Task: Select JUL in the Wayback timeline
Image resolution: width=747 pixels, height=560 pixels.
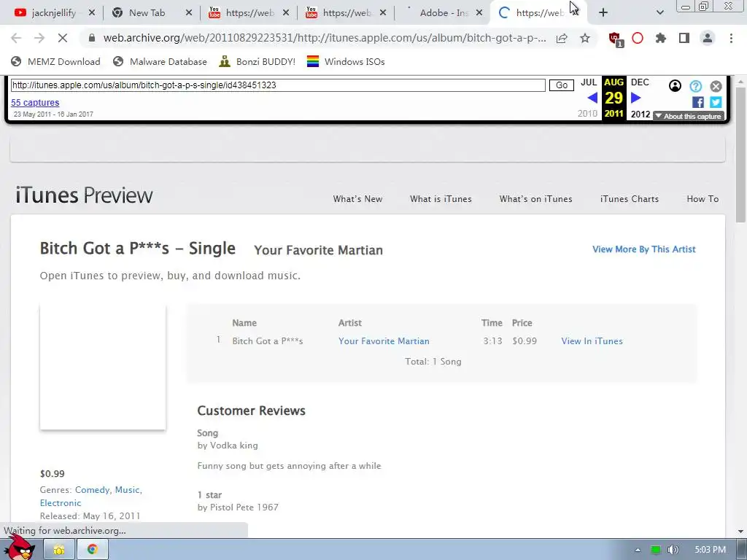Action: tap(589, 82)
